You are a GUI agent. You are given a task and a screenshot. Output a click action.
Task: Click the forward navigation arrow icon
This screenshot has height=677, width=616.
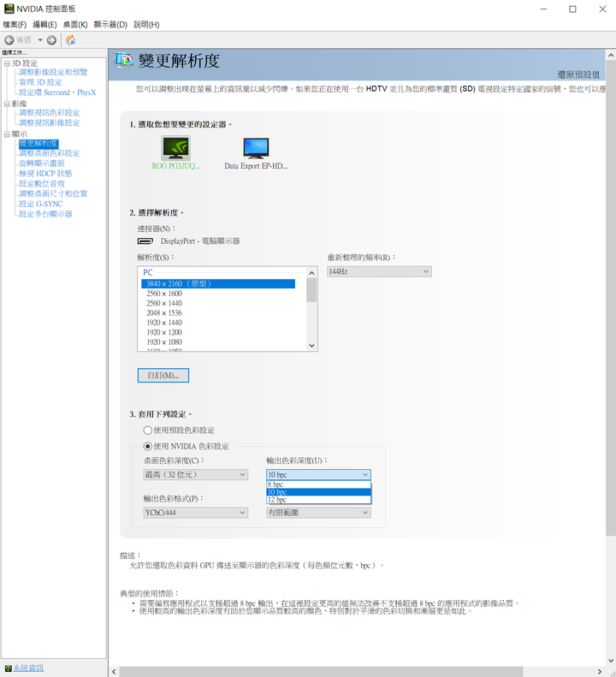pos(51,40)
